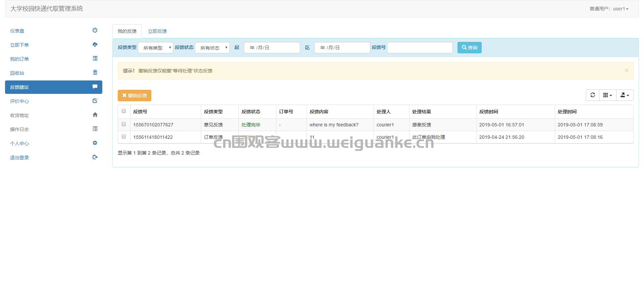Viewport: 644px width, 296px height.
Task: Click the log list icon beside 操作日志
Action: coord(95,129)
